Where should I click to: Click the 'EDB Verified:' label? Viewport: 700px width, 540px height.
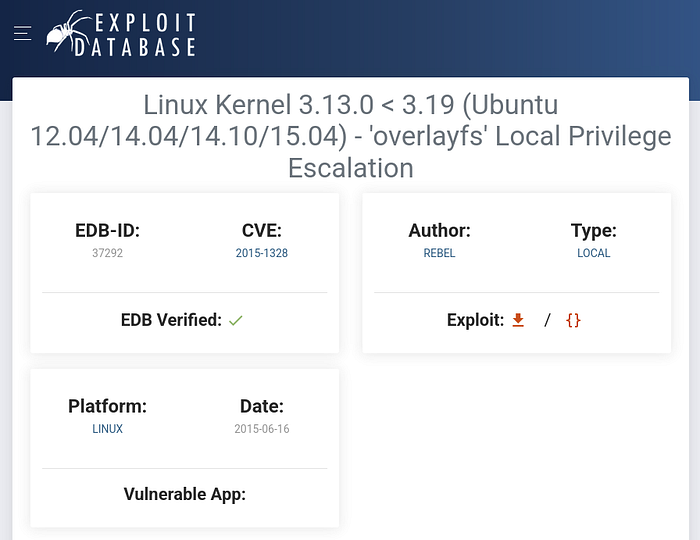(x=171, y=320)
